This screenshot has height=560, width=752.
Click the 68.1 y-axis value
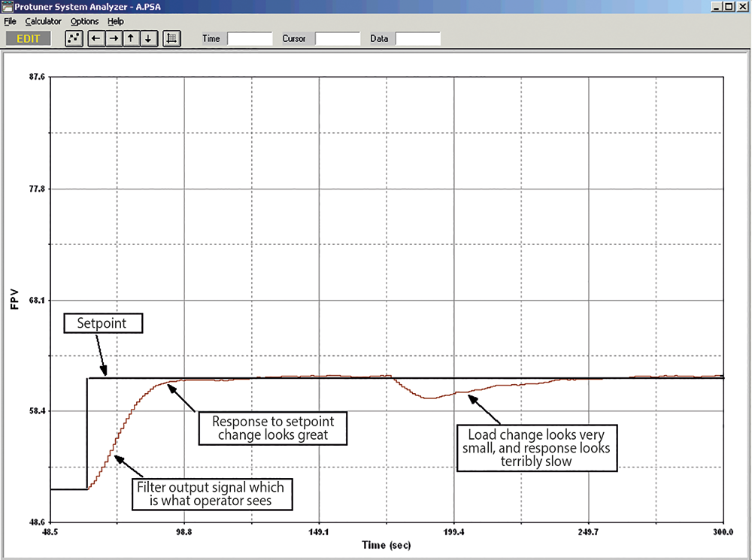(x=37, y=300)
